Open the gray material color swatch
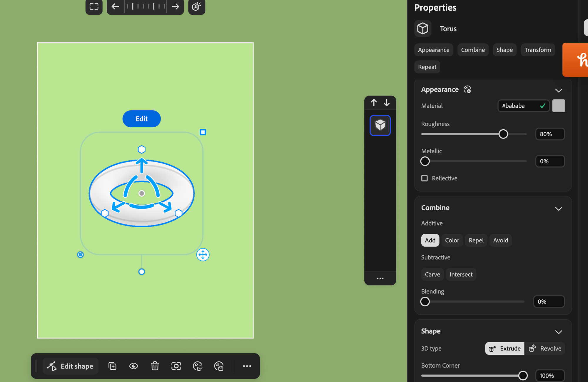 559,106
